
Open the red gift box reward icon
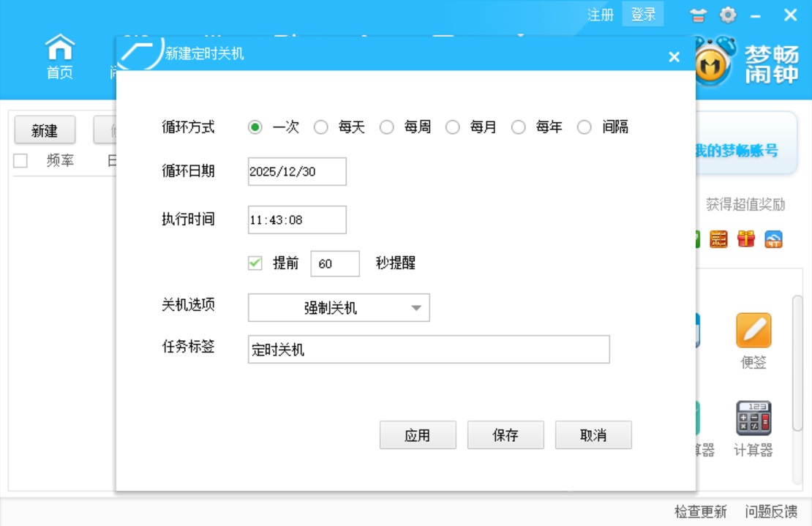[745, 240]
